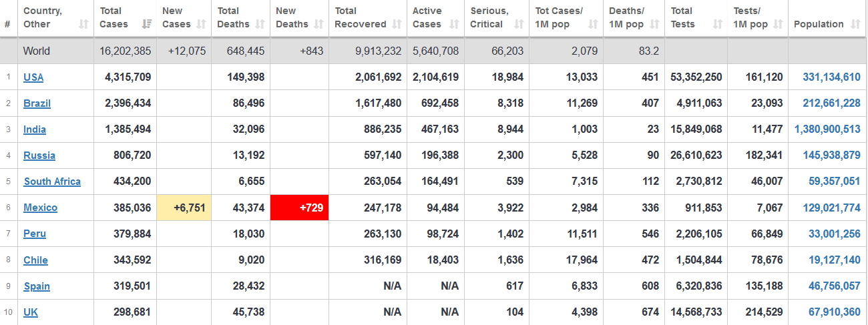Sort by Total Deaths arrow icon

pos(260,24)
